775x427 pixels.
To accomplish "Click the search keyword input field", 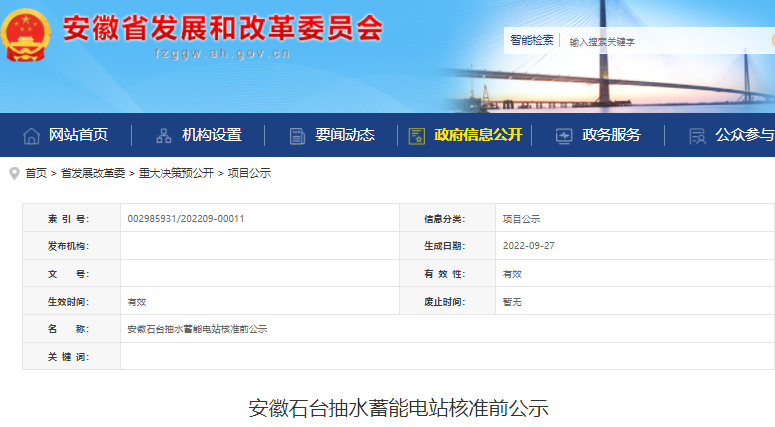I will pyautogui.click(x=667, y=42).
